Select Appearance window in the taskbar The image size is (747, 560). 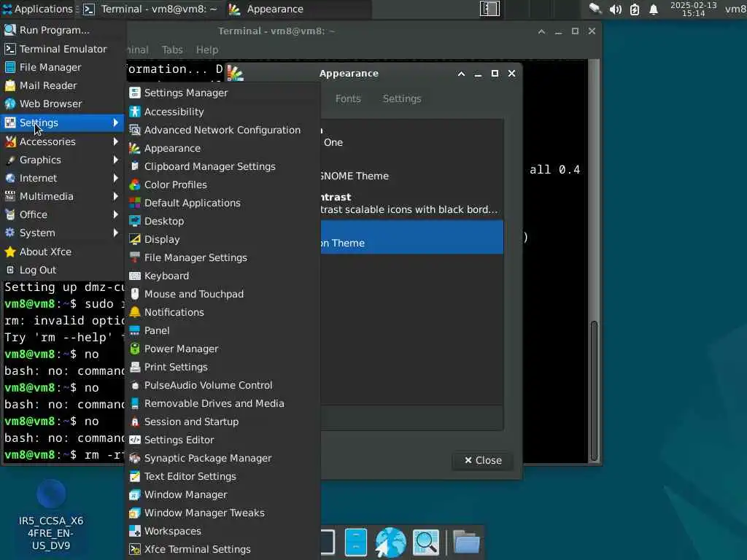point(298,9)
